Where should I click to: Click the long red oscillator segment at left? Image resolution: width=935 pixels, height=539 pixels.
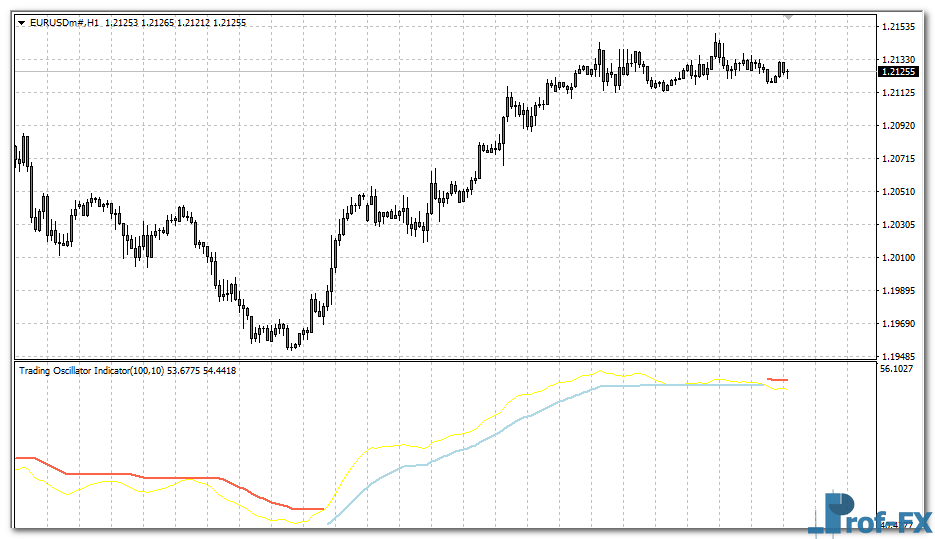pyautogui.click(x=150, y=478)
